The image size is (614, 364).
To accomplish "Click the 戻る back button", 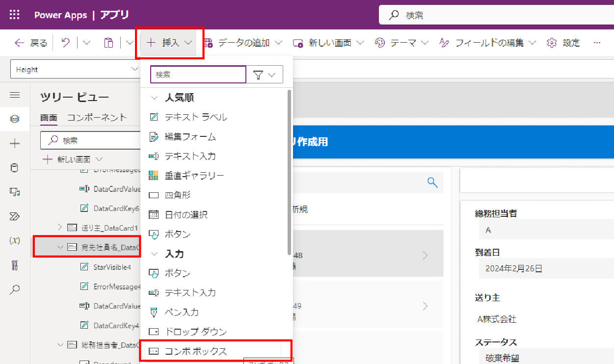I will pos(31,43).
